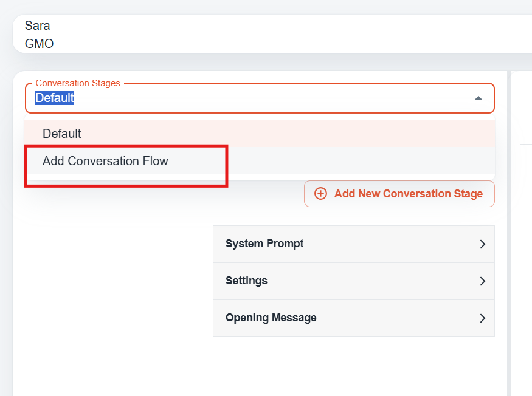Viewport: 532px width, 396px height.
Task: Click the GMO text in header
Action: point(39,44)
